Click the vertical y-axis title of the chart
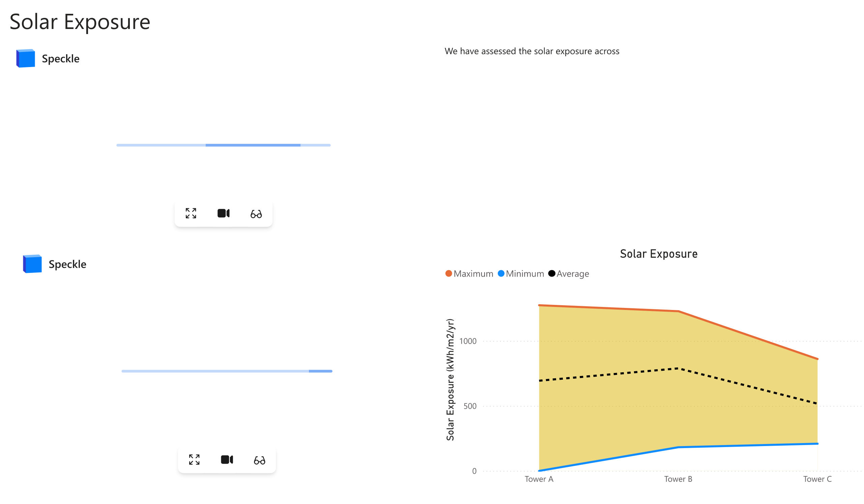The image size is (864, 504). [x=450, y=380]
